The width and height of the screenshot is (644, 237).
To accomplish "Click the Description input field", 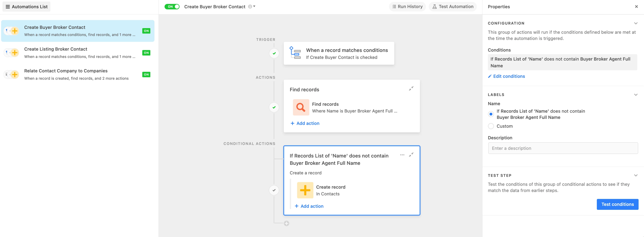I will (x=563, y=148).
